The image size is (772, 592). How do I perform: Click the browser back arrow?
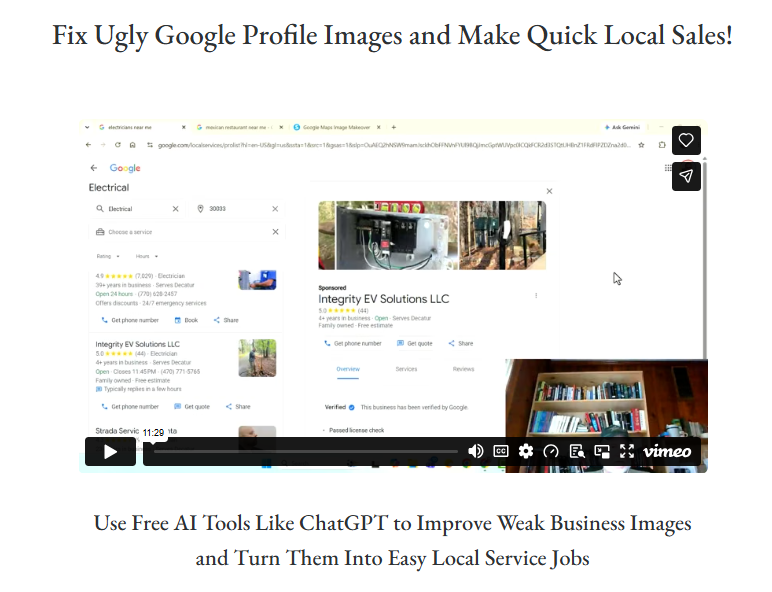[88, 145]
